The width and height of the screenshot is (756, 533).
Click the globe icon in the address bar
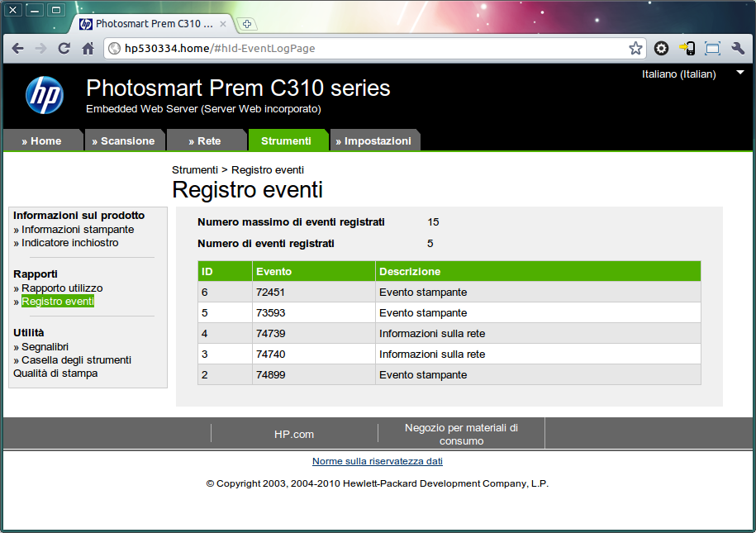pos(114,48)
